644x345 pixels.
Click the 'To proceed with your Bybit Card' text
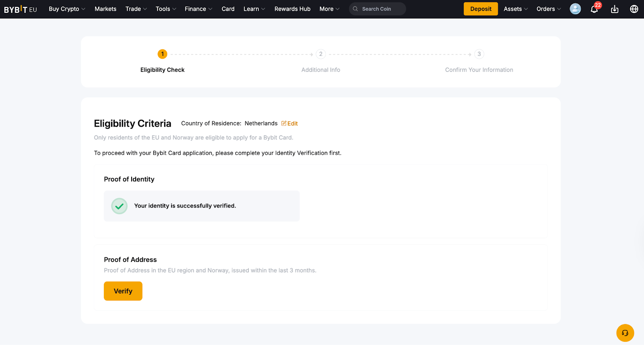(218, 153)
